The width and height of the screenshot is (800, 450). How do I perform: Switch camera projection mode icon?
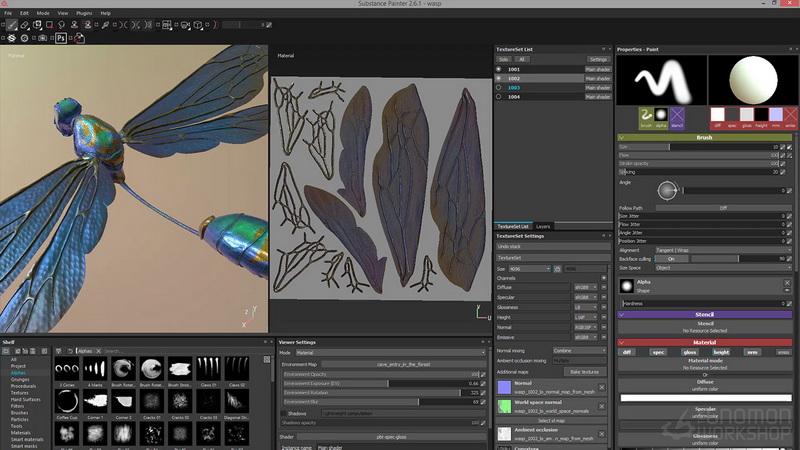click(x=186, y=24)
